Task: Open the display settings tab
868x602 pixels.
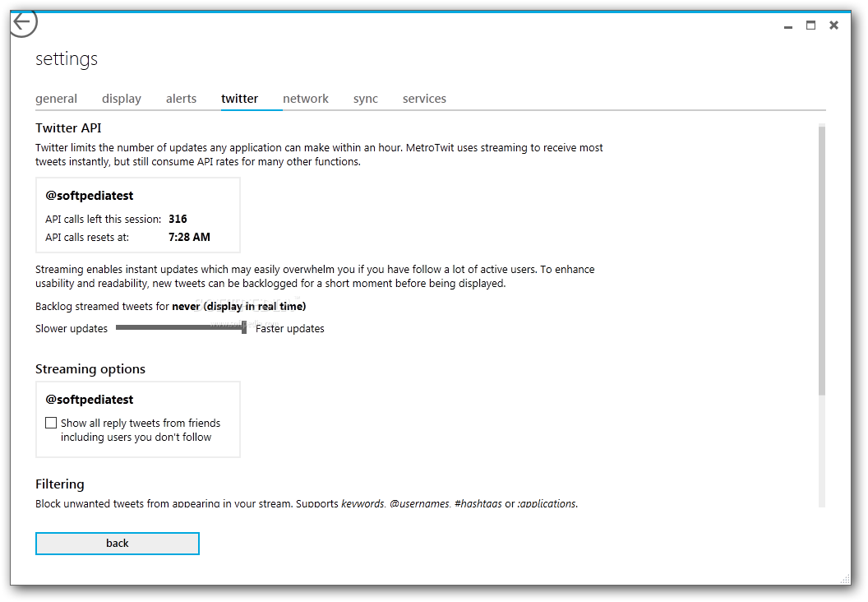Action: point(122,99)
